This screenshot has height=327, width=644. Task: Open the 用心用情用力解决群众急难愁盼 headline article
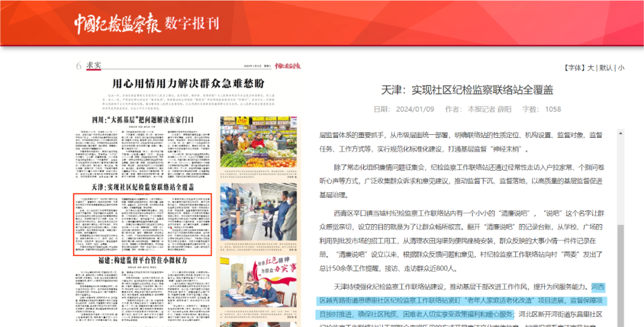(188, 83)
